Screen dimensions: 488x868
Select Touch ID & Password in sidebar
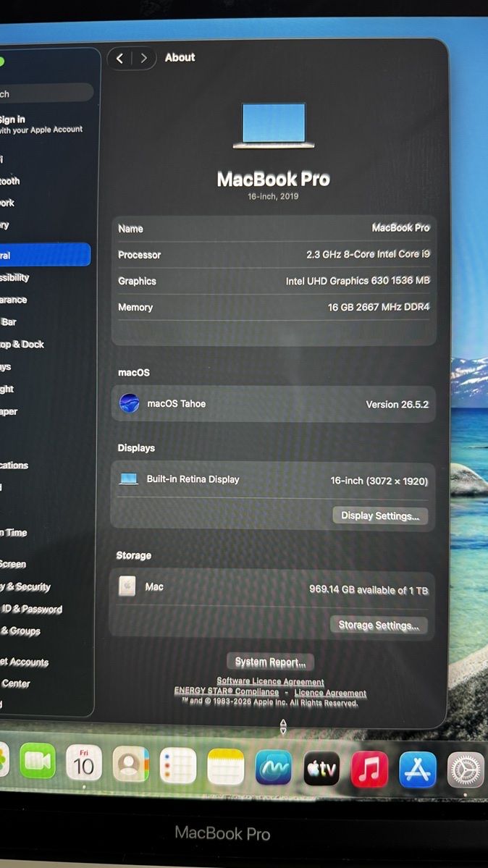[31, 609]
